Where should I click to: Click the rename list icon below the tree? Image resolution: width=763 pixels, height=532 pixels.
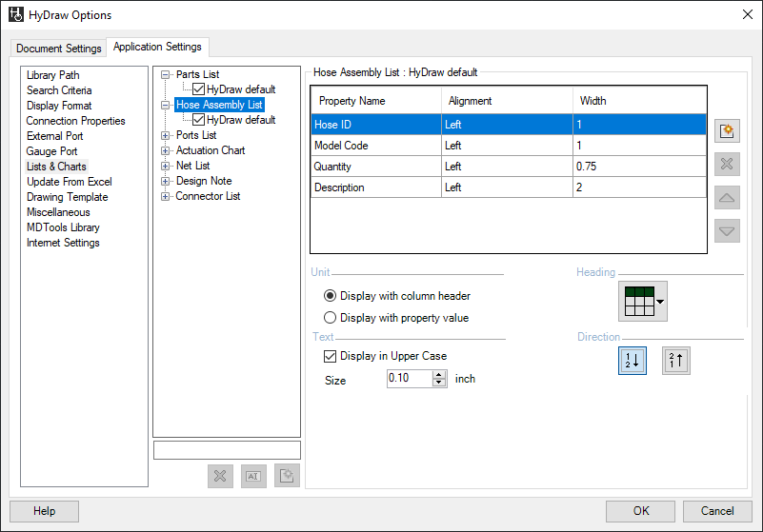253,476
